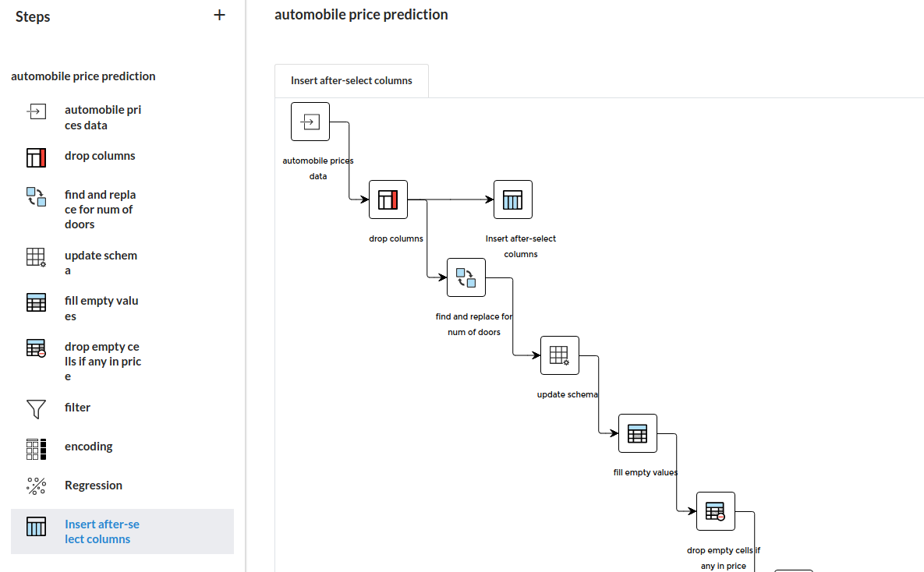Viewport: 924px width, 572px height.
Task: Click find and replace node on canvas
Action: pyautogui.click(x=466, y=277)
